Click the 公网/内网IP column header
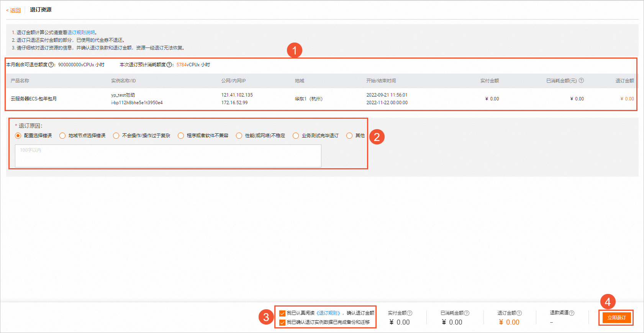 tap(233, 81)
